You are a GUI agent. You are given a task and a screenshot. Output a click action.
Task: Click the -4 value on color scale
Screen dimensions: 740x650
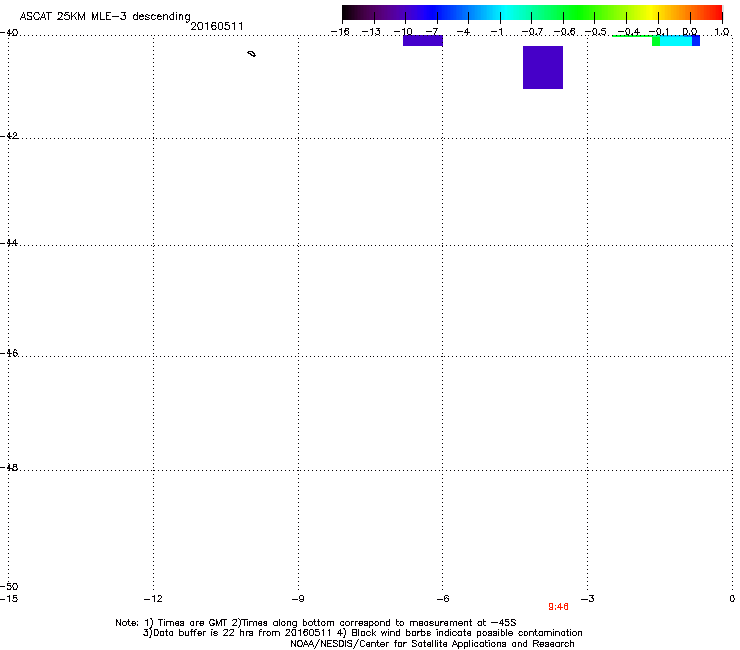click(463, 32)
